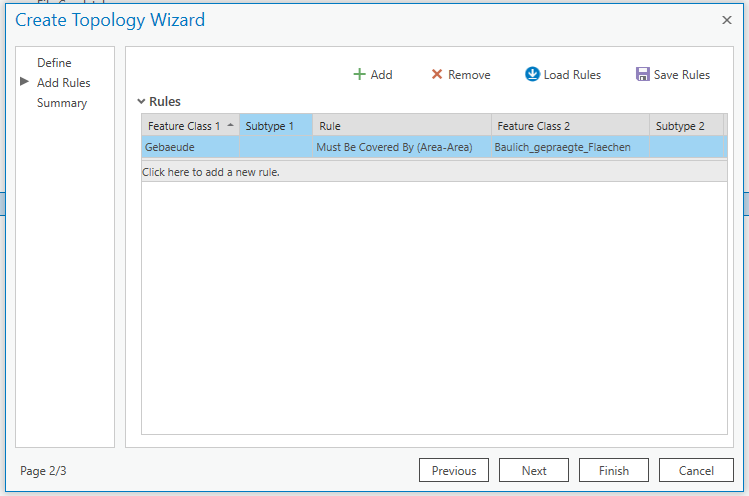
Task: Click the purple Save Rules disk icon
Action: (x=642, y=74)
